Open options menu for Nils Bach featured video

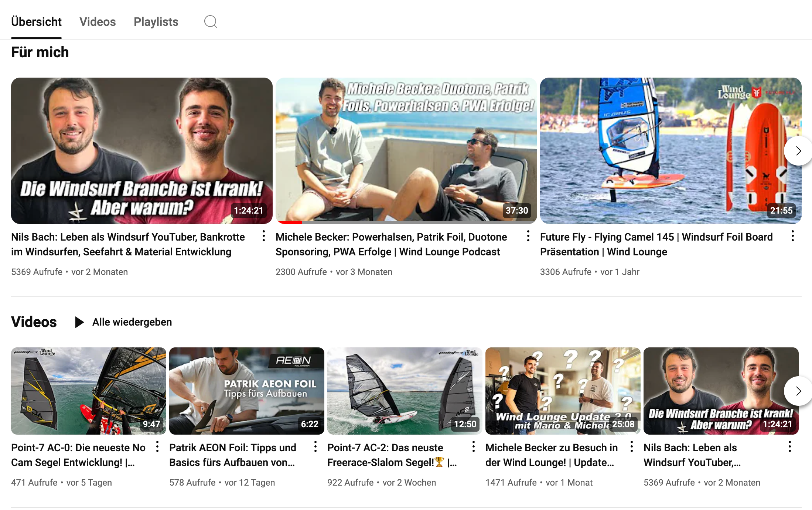tap(264, 236)
